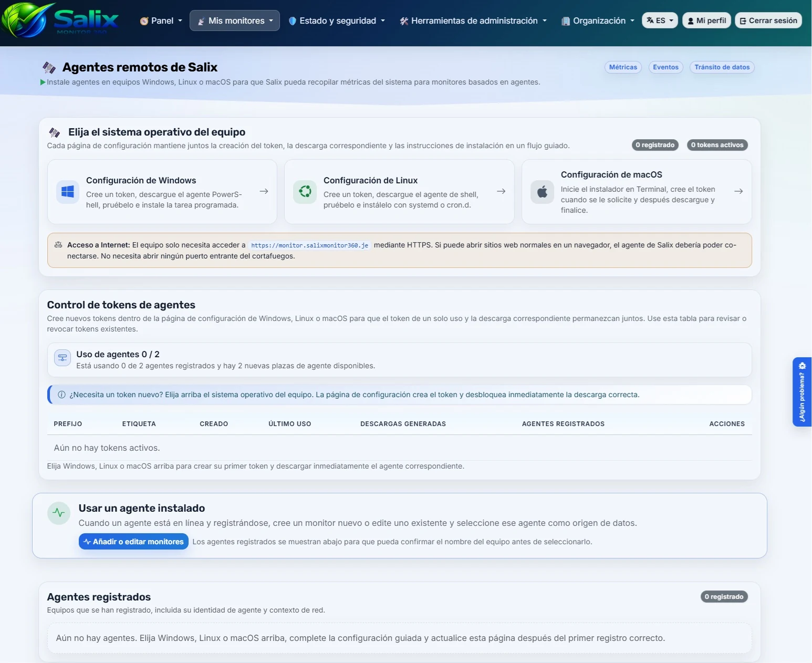Screen dimensions: 812x663
Task: Click the Salix Monitor 360 logo
Action: 60,20
